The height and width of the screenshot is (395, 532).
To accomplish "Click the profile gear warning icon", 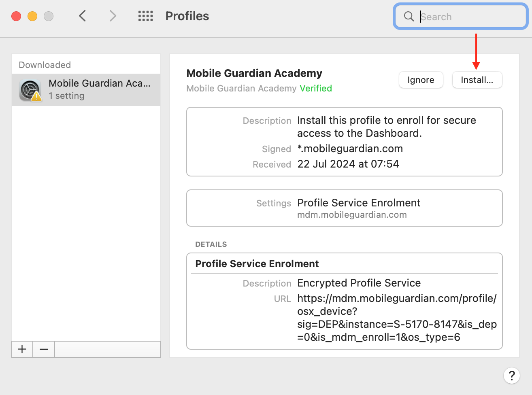I will (x=30, y=90).
